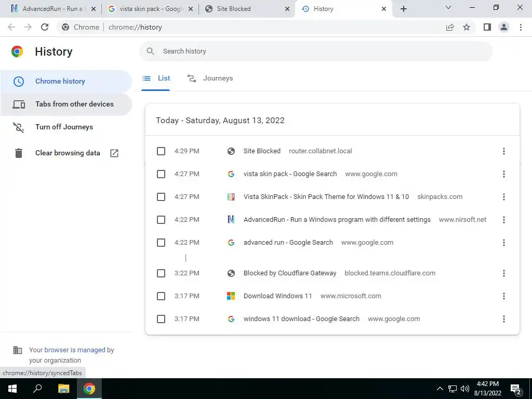This screenshot has height=399, width=532.
Task: Bookmark this tab with the star icon
Action: click(467, 27)
